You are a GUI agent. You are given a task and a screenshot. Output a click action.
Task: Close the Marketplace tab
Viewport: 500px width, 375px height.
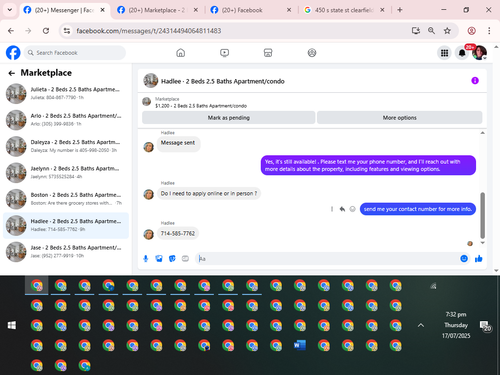coord(196,10)
